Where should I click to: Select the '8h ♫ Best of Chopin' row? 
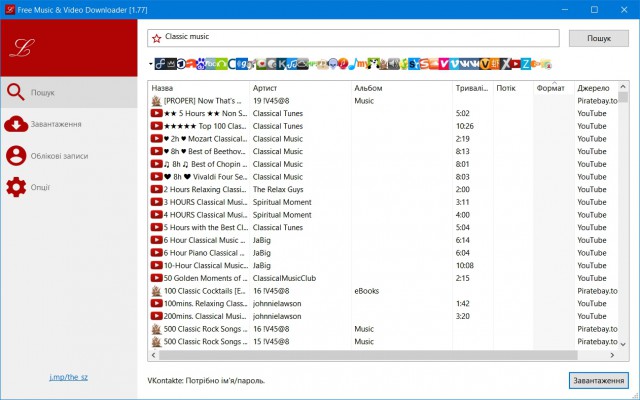tap(383, 164)
